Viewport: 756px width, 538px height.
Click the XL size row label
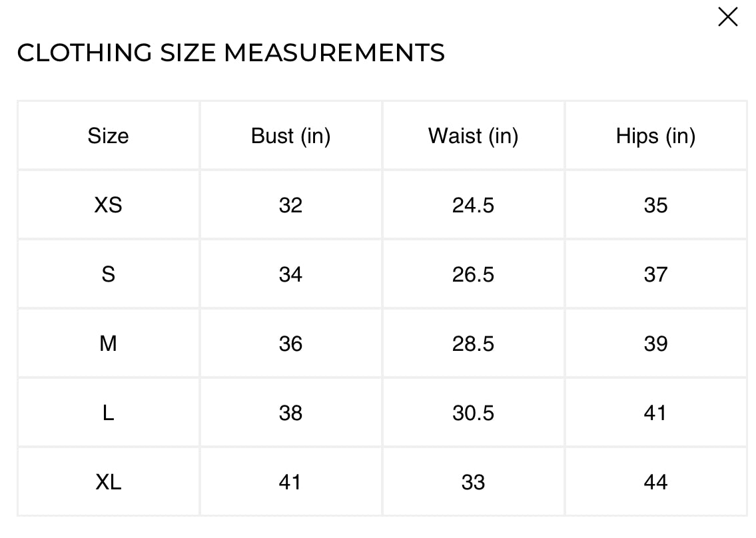point(108,482)
